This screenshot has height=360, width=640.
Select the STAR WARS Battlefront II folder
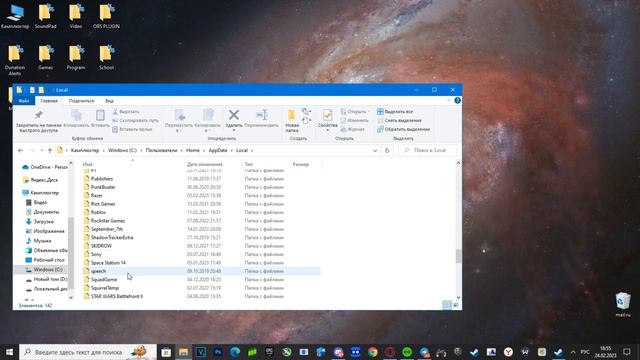pos(117,296)
